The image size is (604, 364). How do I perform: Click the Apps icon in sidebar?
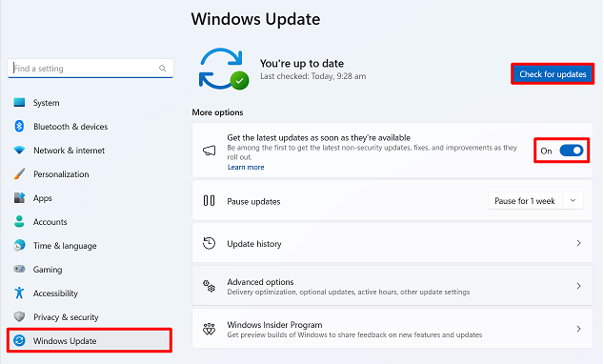tap(19, 197)
